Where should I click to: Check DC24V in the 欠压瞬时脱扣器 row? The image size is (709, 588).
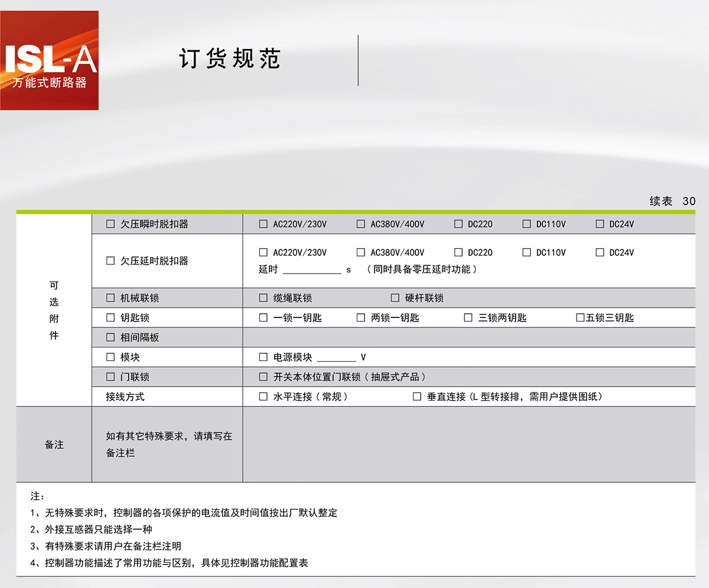[600, 224]
